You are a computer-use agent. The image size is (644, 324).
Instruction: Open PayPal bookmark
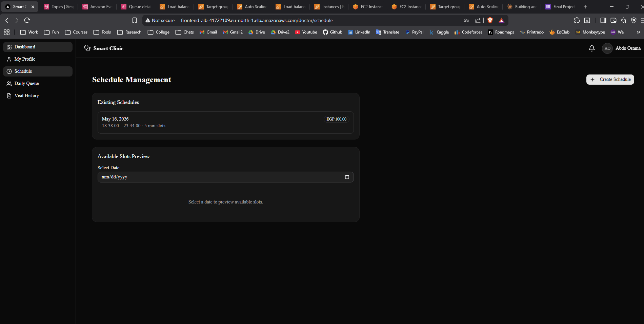click(414, 32)
